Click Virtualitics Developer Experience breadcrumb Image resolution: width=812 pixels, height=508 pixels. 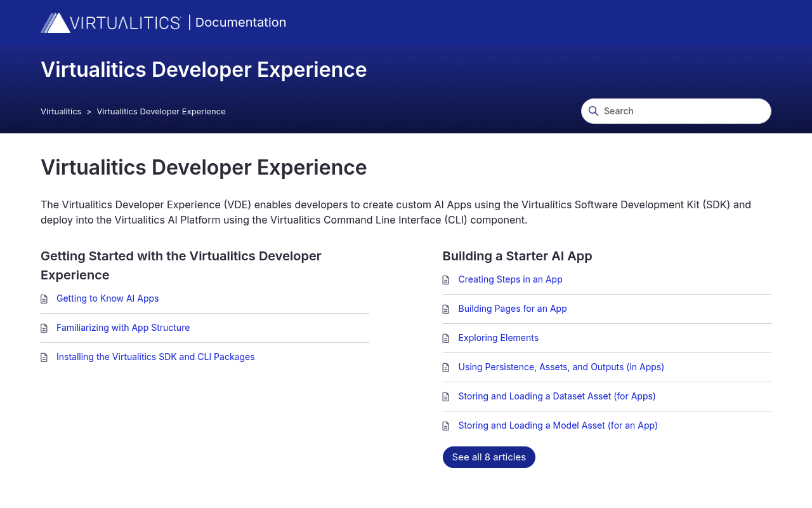(x=161, y=111)
